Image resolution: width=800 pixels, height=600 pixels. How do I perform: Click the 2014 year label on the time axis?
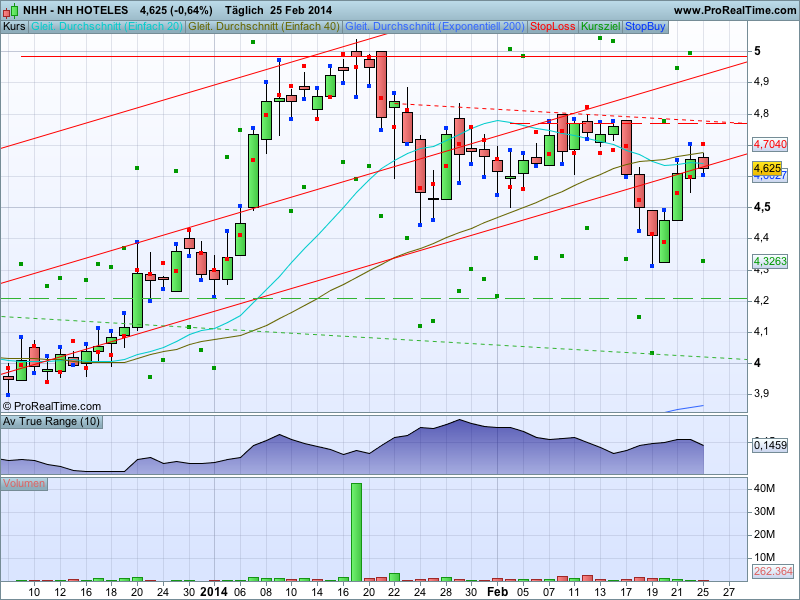(213, 592)
